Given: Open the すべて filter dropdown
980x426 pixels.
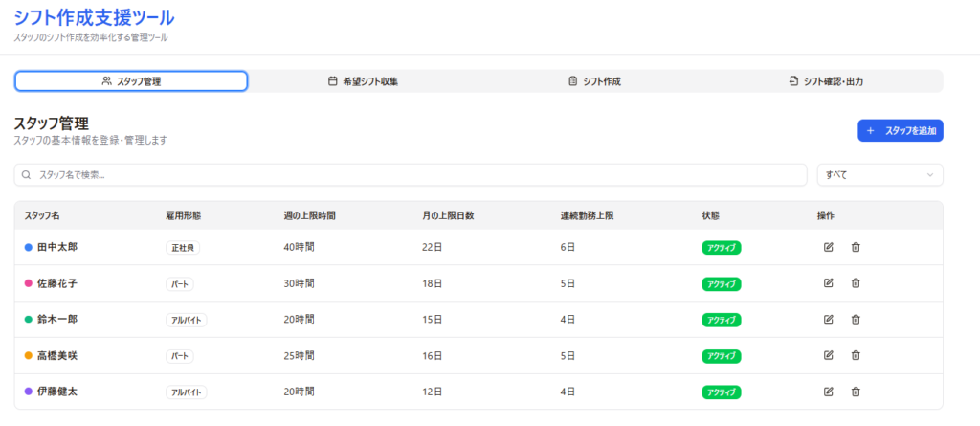Looking at the screenshot, I should (x=880, y=175).
